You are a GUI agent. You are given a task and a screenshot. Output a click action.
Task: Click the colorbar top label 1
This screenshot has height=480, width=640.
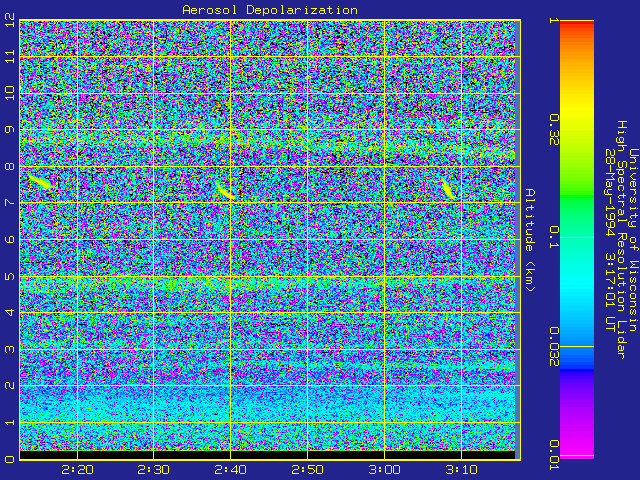553,20
